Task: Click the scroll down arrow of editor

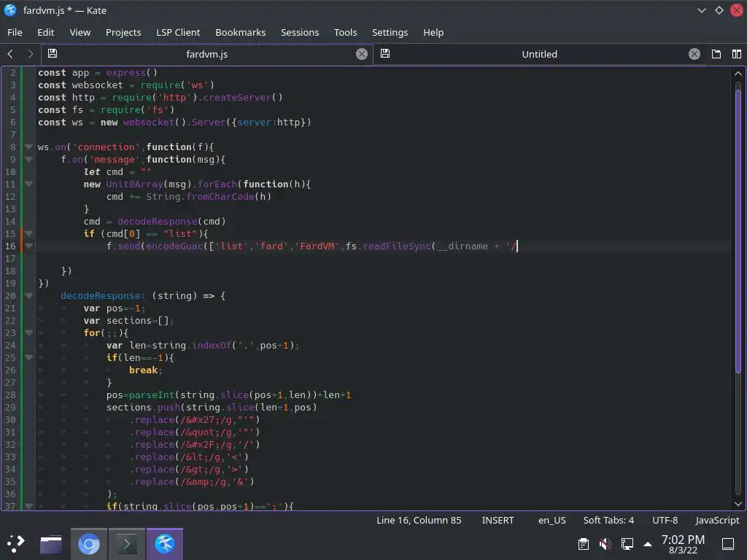Action: (x=738, y=503)
